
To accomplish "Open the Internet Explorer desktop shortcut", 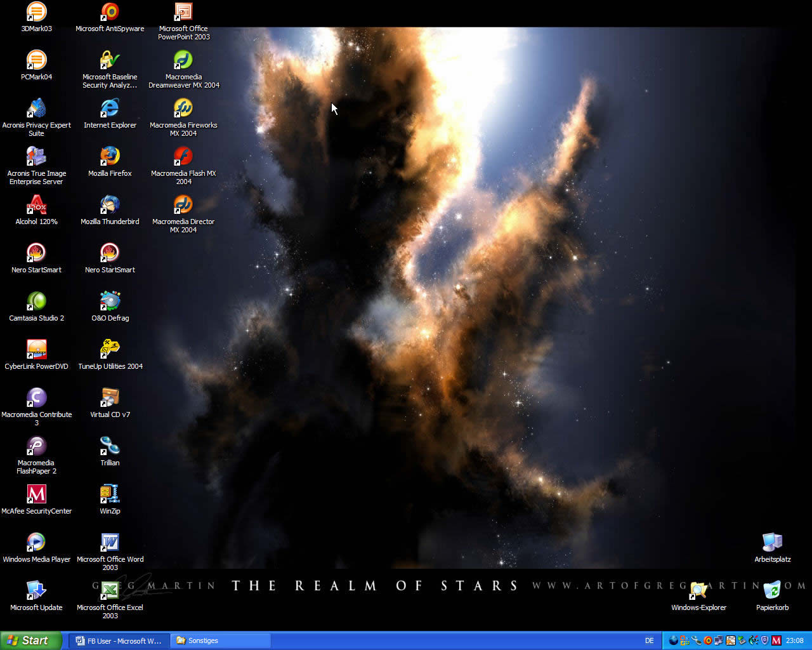I will click(x=110, y=114).
